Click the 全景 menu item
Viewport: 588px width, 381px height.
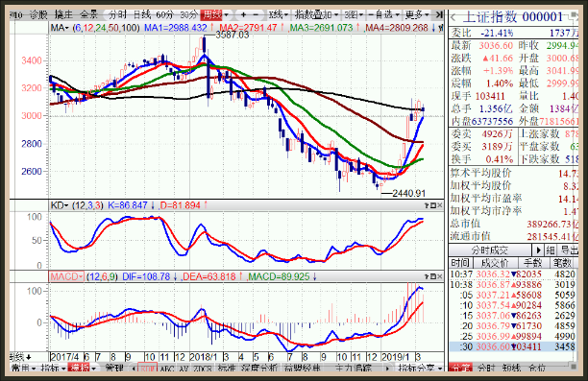point(89,14)
